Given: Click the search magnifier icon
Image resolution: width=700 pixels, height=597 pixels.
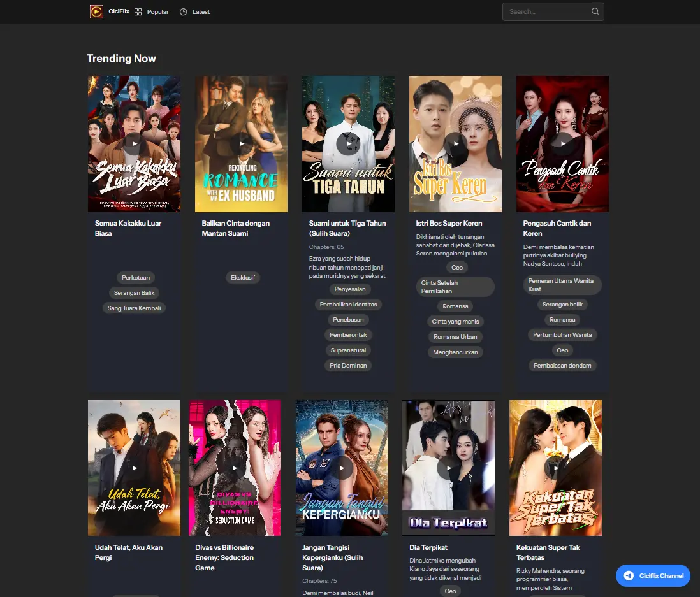Looking at the screenshot, I should pyautogui.click(x=594, y=11).
